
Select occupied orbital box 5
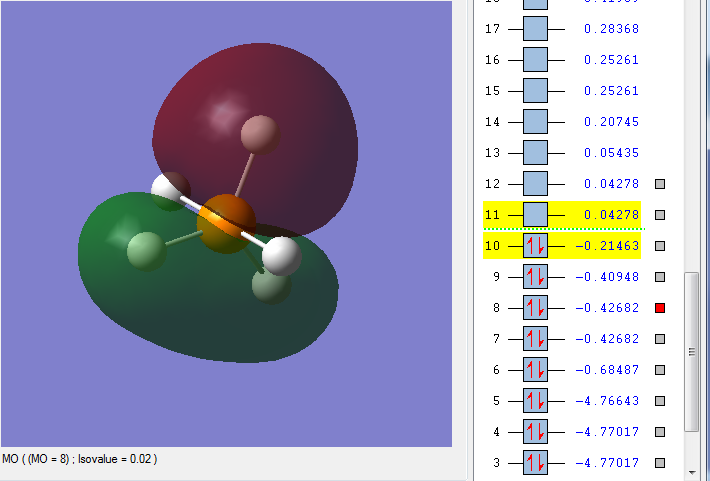click(x=535, y=401)
